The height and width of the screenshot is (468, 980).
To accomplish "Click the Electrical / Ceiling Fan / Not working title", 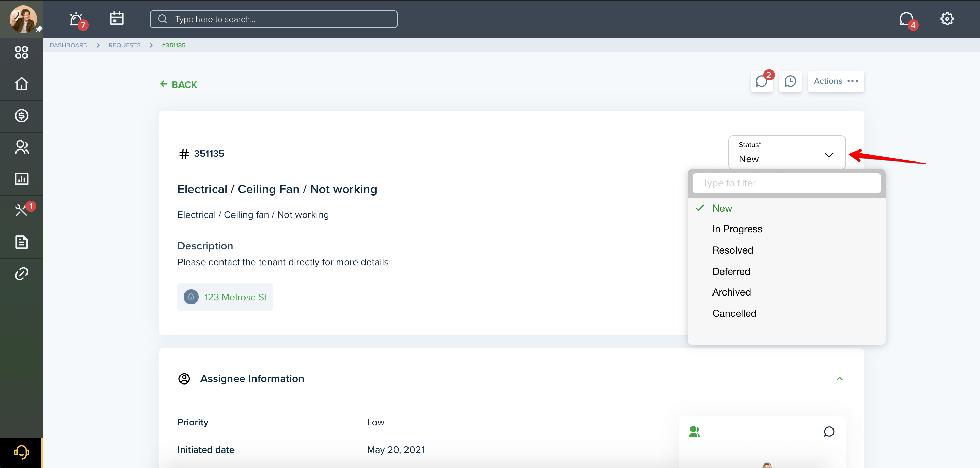I will tap(277, 189).
